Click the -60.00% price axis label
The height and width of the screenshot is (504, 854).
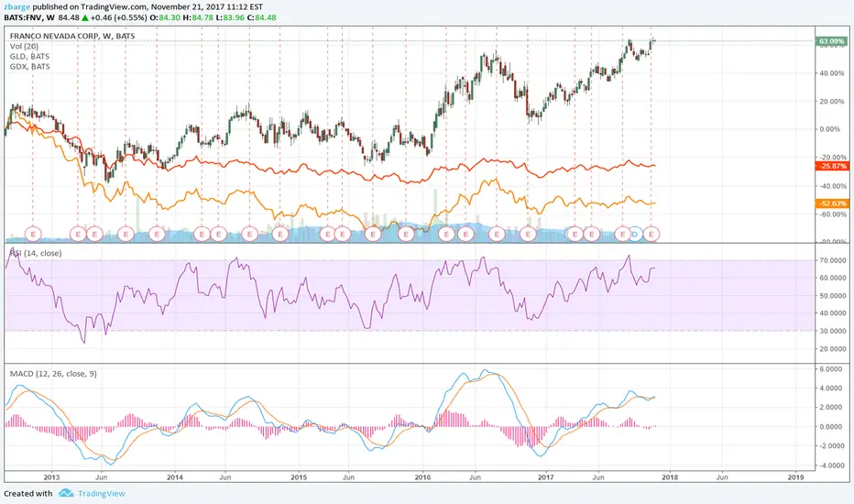(832, 214)
